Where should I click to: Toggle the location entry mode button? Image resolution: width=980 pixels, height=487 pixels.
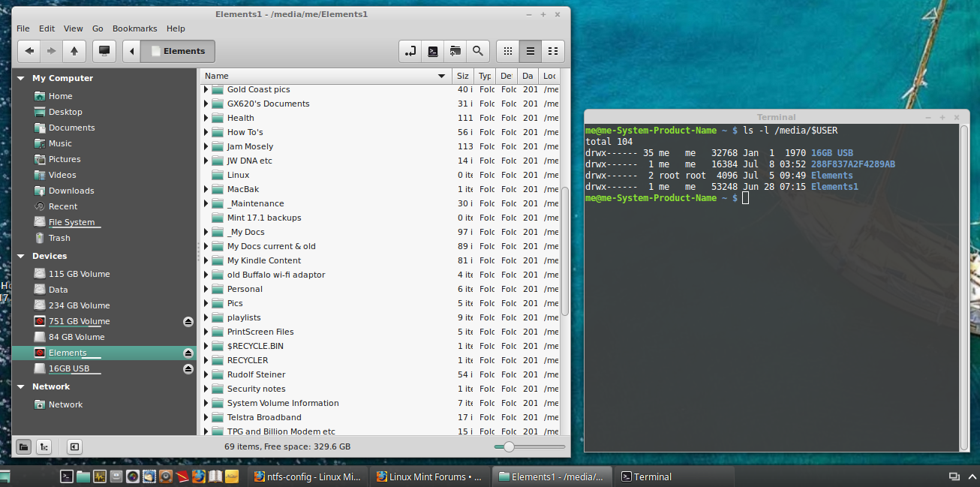click(410, 51)
